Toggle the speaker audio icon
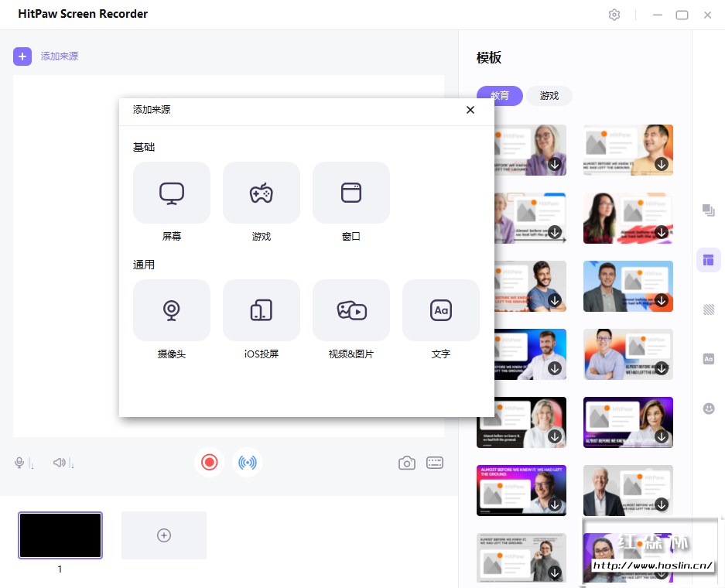Image resolution: width=725 pixels, height=588 pixels. coord(59,462)
